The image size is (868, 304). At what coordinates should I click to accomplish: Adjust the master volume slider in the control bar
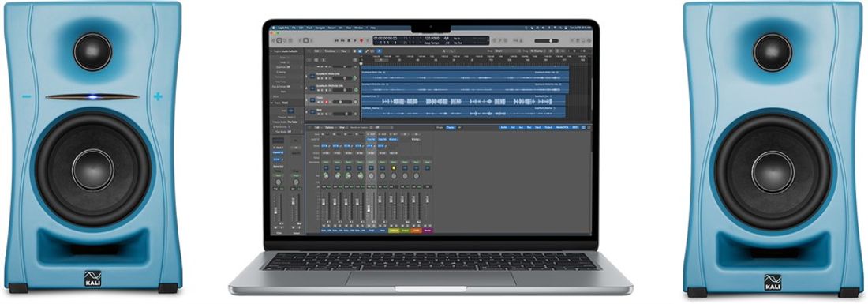coord(546,41)
